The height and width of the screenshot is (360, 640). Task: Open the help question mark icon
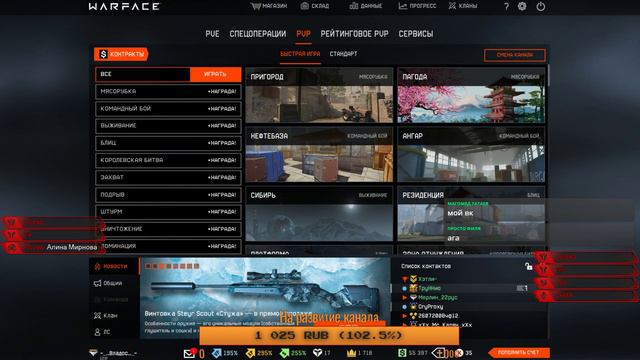(x=506, y=7)
